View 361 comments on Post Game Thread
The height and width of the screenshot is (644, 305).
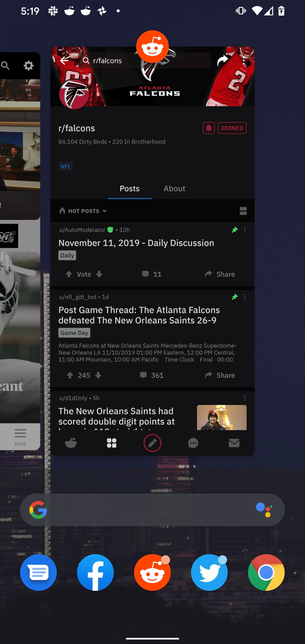pyautogui.click(x=151, y=375)
